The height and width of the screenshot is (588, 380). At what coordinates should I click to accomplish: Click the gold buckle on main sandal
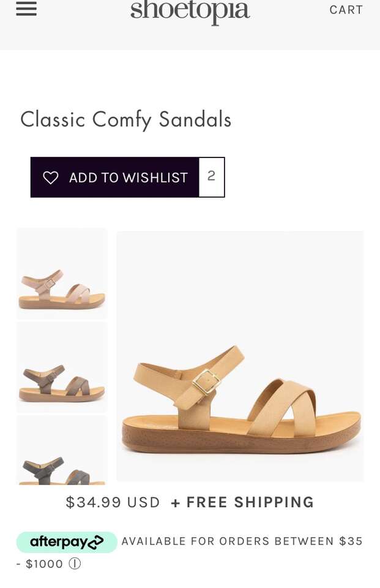206,382
